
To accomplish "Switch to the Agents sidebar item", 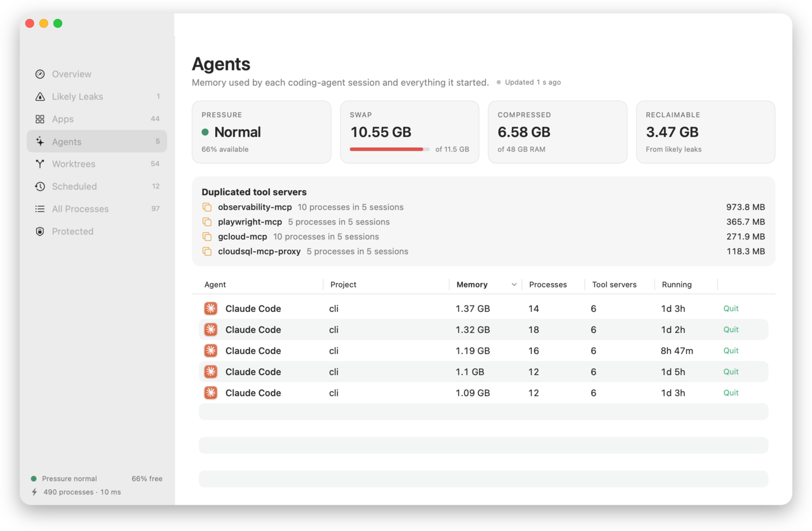I will tap(97, 141).
